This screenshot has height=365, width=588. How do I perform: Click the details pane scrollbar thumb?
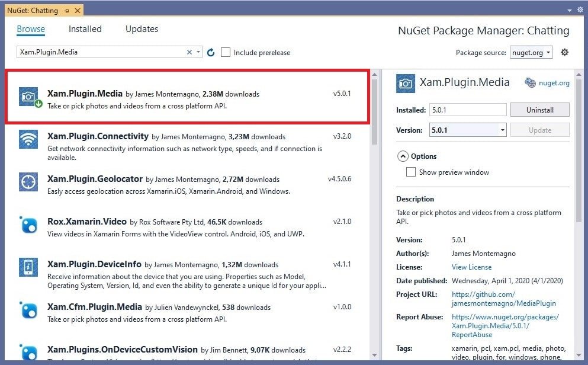[579, 151]
